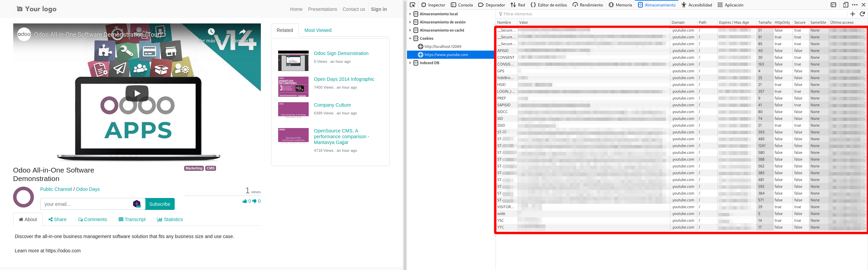868x270 pixels.
Task: Click the Odoo channel logo on video
Action: click(24, 34)
